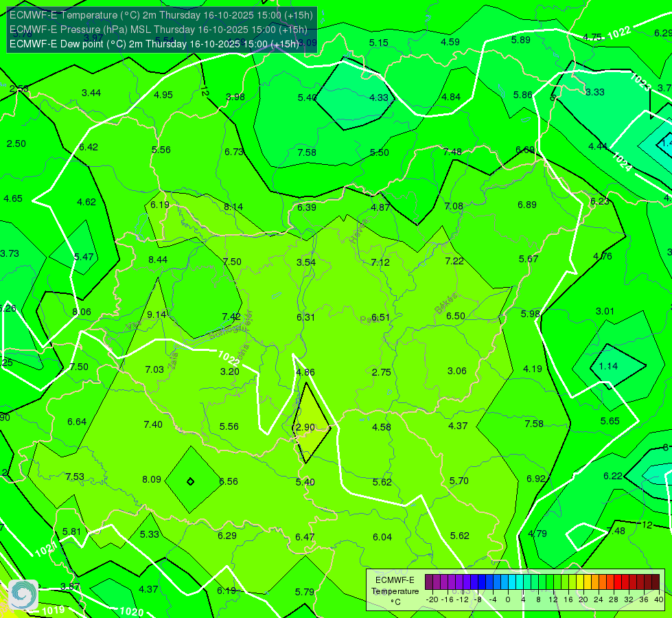The width and height of the screenshot is (672, 618).
Task: Select the ECMWF-E Dew point 2m layer label
Action: pyautogui.click(x=154, y=44)
